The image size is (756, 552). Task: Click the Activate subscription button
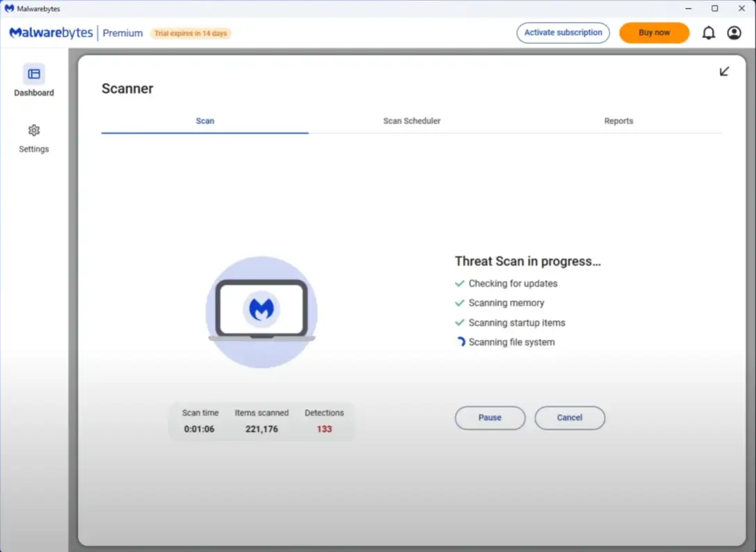[x=562, y=33]
